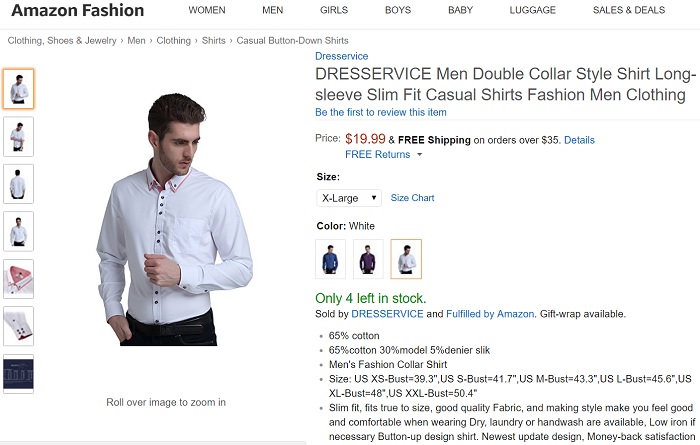Open the white cuff buttons detail thumbnail
Viewport: 700px width, 445px height.
(x=18, y=326)
